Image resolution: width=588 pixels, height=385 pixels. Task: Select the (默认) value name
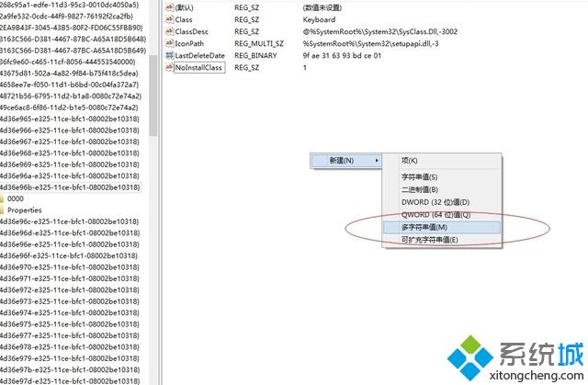[x=184, y=7]
